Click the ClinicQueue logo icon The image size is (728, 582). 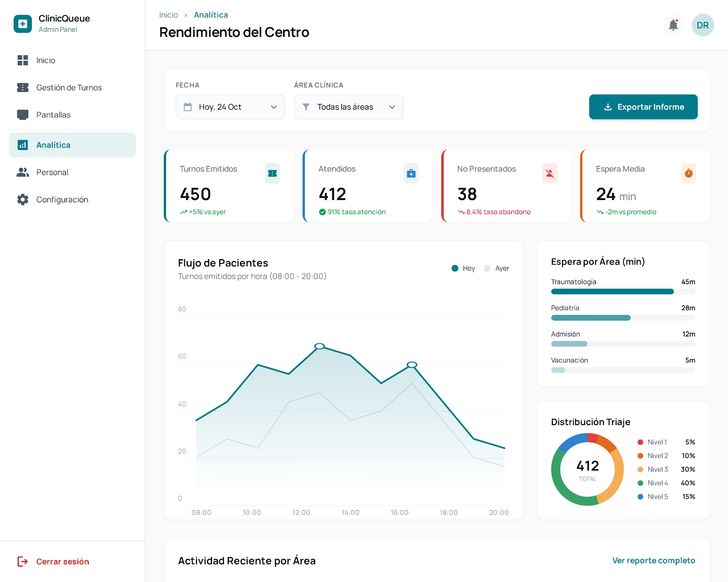(23, 24)
